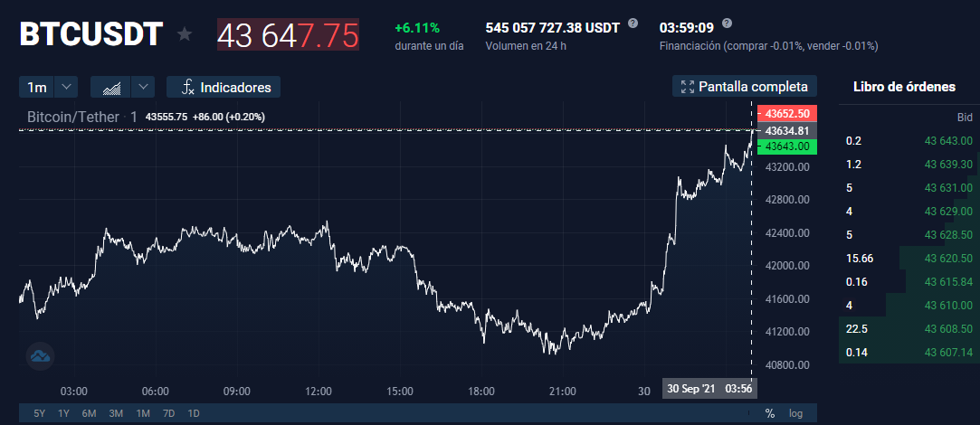Toggle percentage scale mode

coord(770,413)
